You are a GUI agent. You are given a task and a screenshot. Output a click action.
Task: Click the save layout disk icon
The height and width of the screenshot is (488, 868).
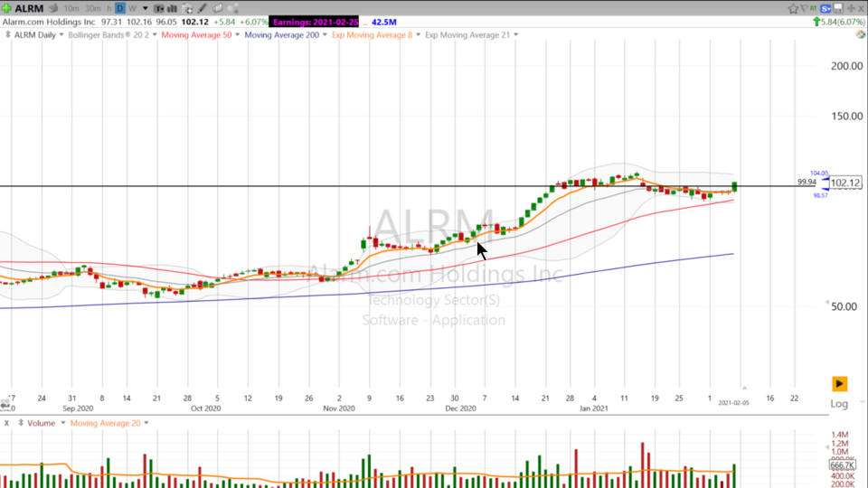click(839, 8)
